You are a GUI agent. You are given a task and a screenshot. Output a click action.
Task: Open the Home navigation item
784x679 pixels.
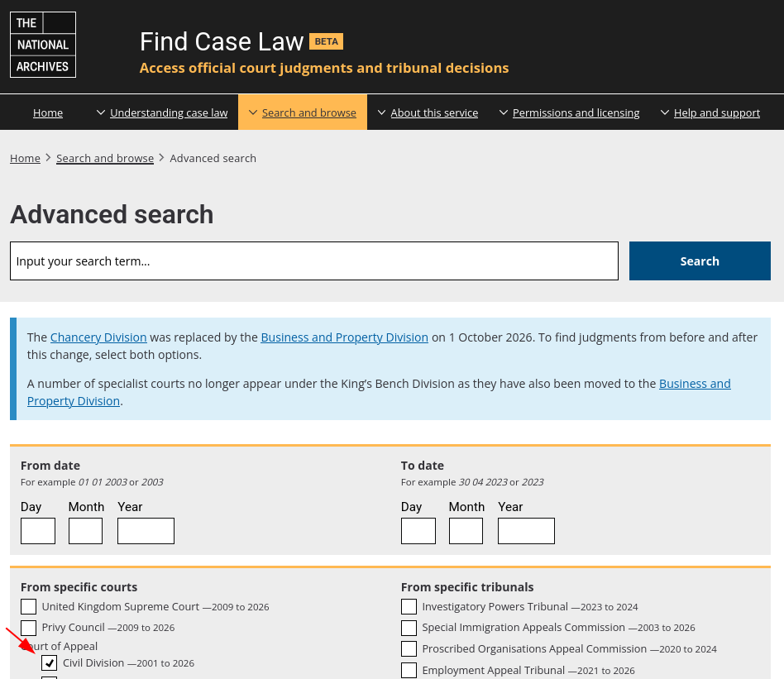click(x=48, y=113)
